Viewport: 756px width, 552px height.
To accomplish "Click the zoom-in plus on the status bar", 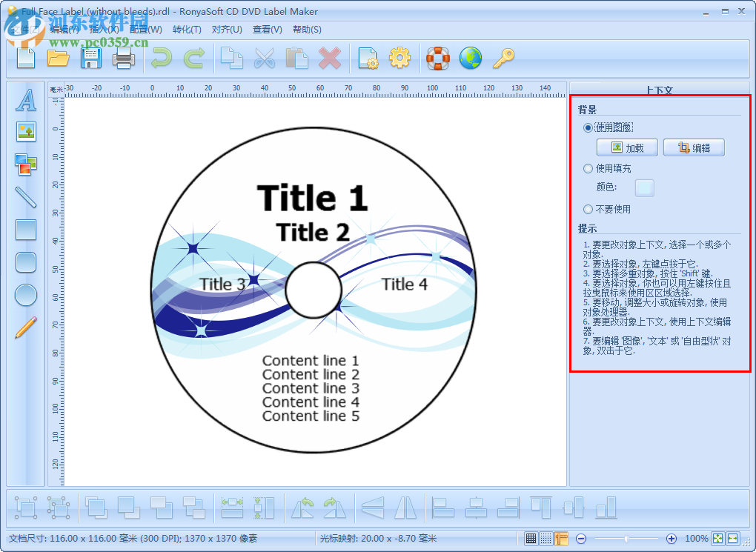I will pyautogui.click(x=672, y=539).
